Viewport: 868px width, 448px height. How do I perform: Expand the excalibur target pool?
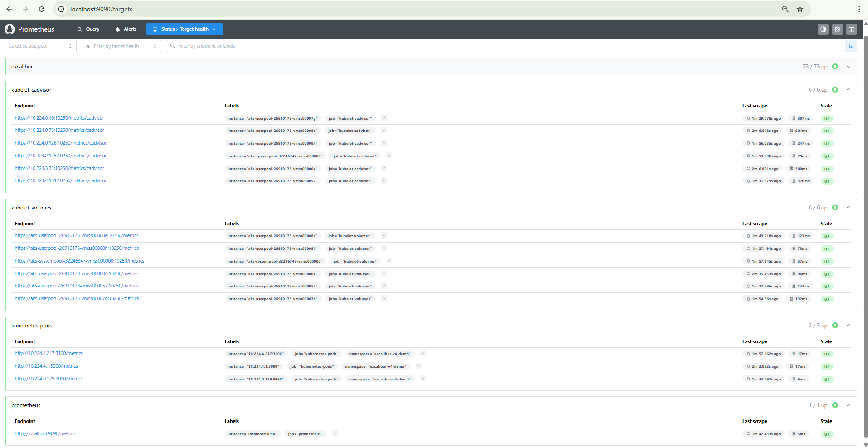point(849,66)
